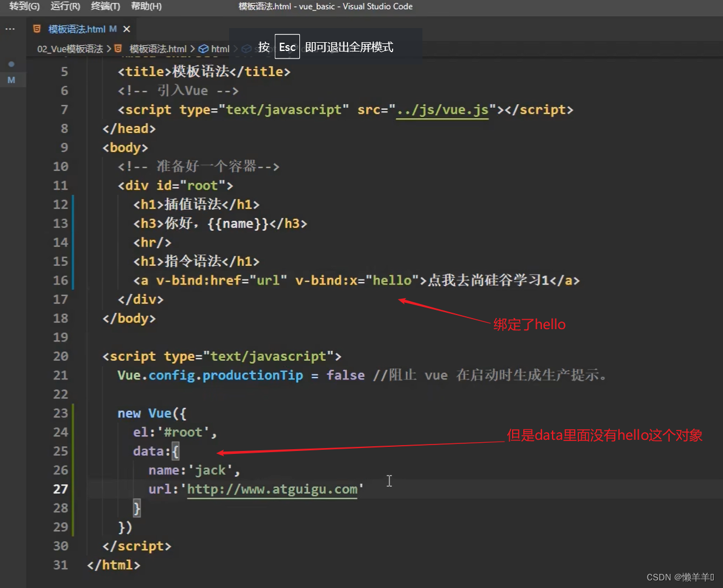Screen dimensions: 723x588
Task: Click the 'v-bind:x="hello"' attribute
Action: tap(357, 280)
